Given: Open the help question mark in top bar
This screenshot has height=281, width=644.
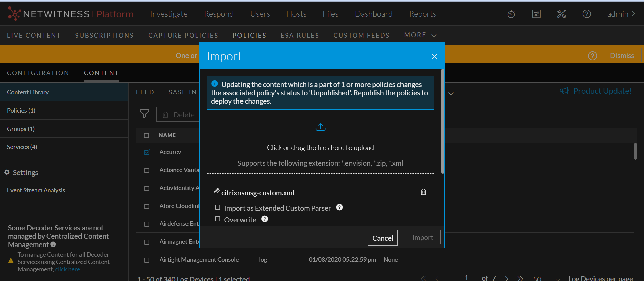Looking at the screenshot, I should click(x=587, y=14).
